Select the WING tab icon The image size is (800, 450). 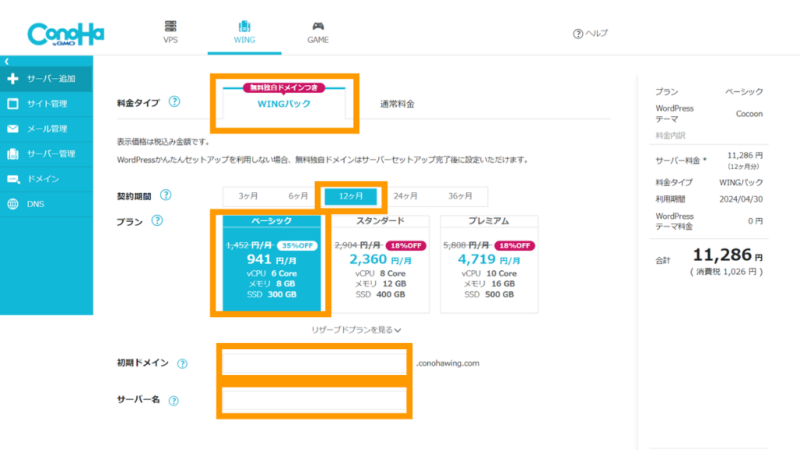coord(244,26)
